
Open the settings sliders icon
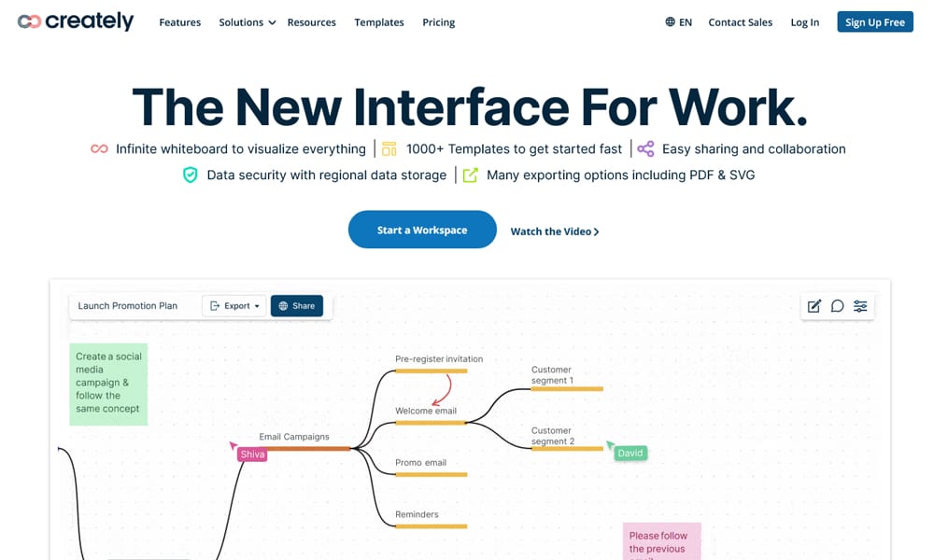(860, 306)
